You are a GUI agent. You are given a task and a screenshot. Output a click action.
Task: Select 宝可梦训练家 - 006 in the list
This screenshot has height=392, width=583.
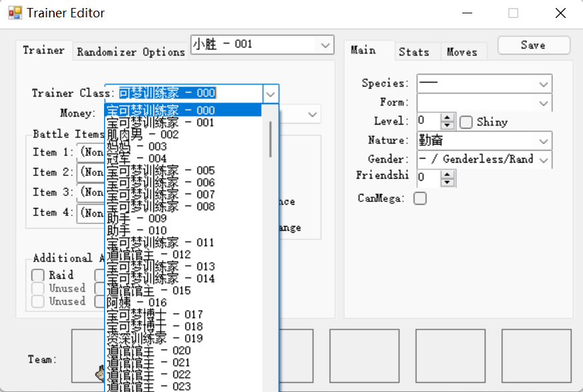coord(183,183)
